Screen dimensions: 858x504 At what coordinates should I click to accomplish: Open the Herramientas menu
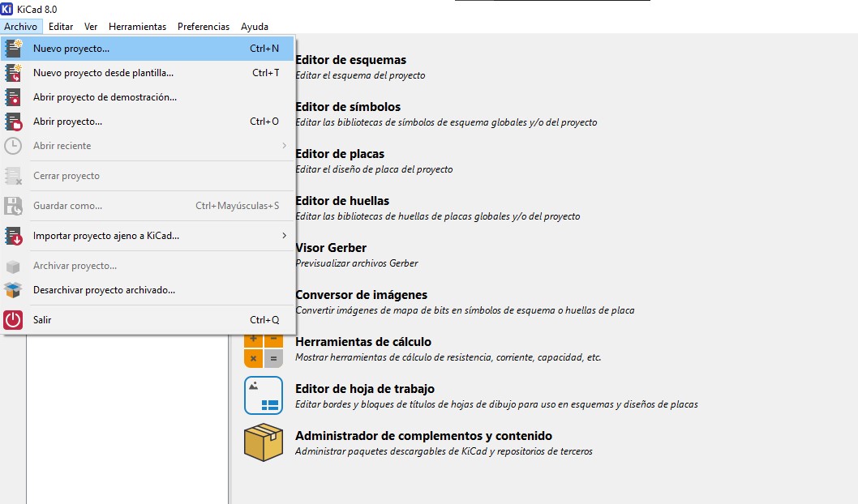click(x=137, y=26)
